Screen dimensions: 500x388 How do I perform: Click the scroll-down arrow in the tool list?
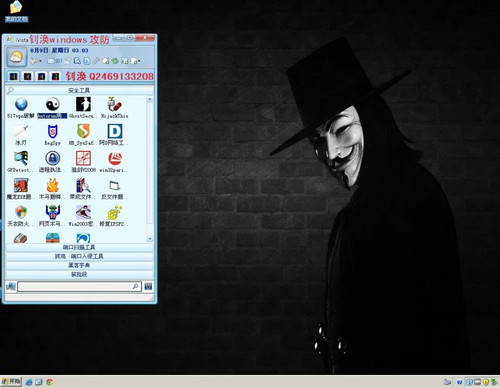click(150, 239)
